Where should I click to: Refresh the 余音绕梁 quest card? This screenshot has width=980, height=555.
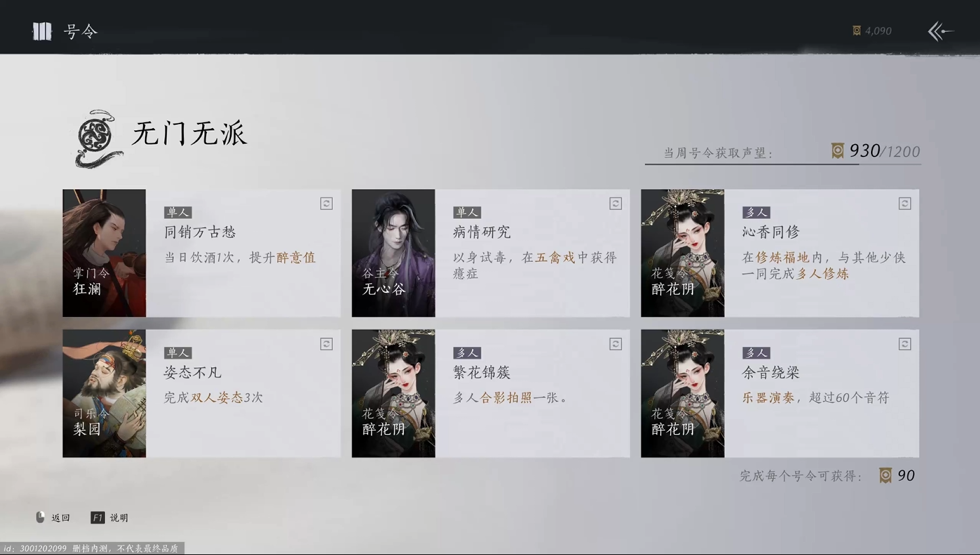tap(905, 344)
